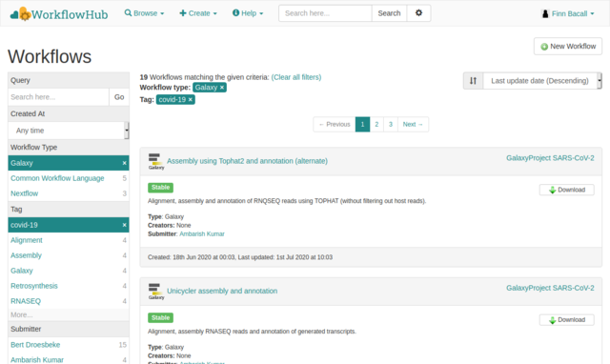Click Stable badge on Unicycler card
This screenshot has width=610, height=364.
160,317
